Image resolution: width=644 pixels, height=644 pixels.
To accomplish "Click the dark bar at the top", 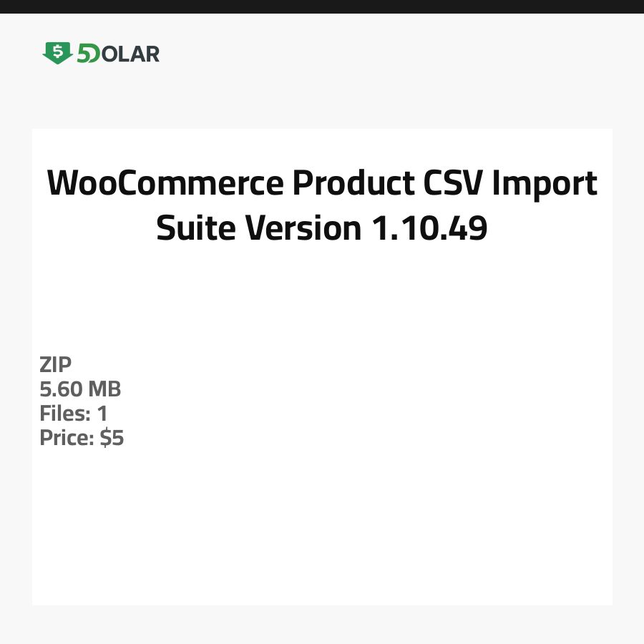I will click(322, 6).
